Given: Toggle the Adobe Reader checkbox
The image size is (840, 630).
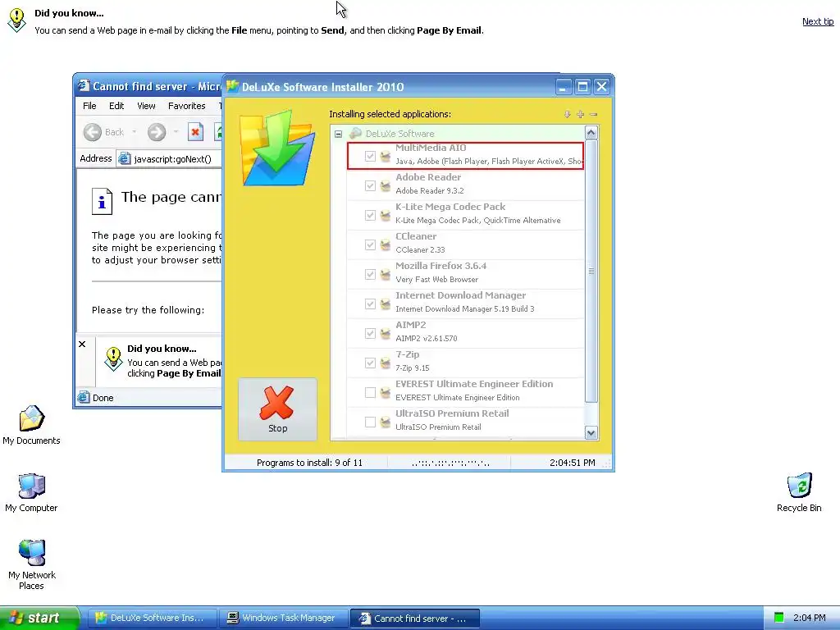Looking at the screenshot, I should pos(370,185).
